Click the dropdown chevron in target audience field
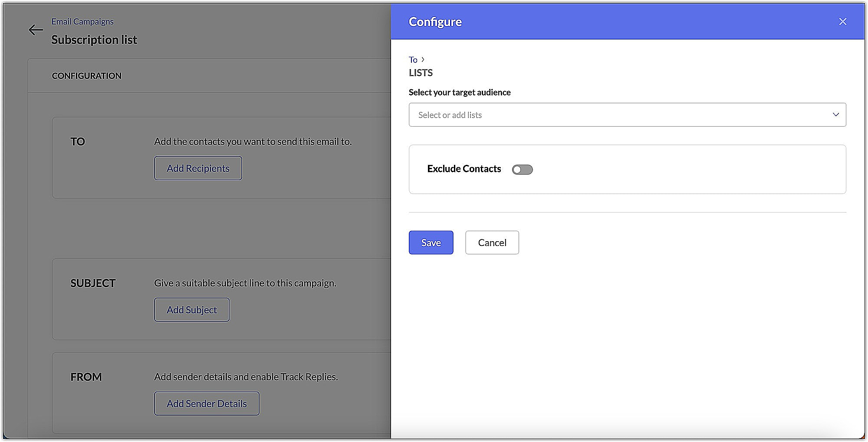Viewport: 868px width, 442px height. pos(835,115)
